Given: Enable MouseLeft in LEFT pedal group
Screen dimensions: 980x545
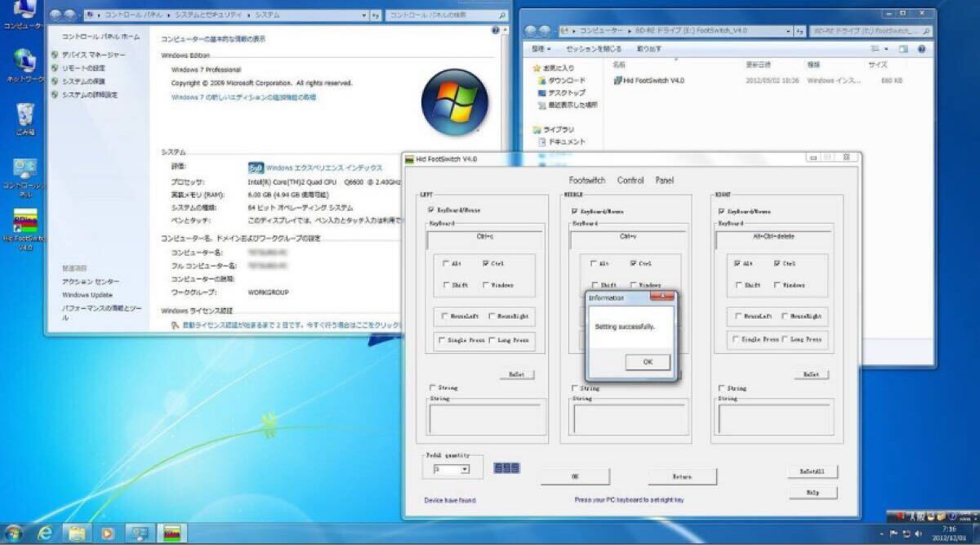Looking at the screenshot, I should (443, 315).
